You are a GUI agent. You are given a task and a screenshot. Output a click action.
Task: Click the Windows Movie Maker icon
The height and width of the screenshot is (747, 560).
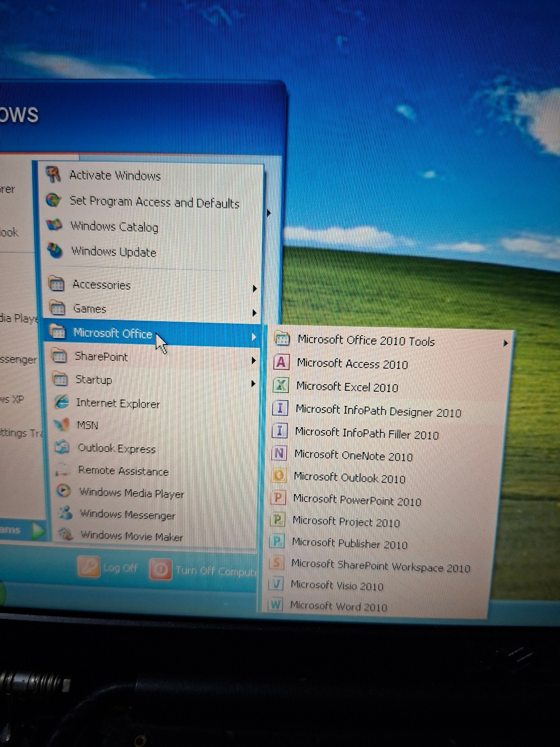[x=66, y=534]
